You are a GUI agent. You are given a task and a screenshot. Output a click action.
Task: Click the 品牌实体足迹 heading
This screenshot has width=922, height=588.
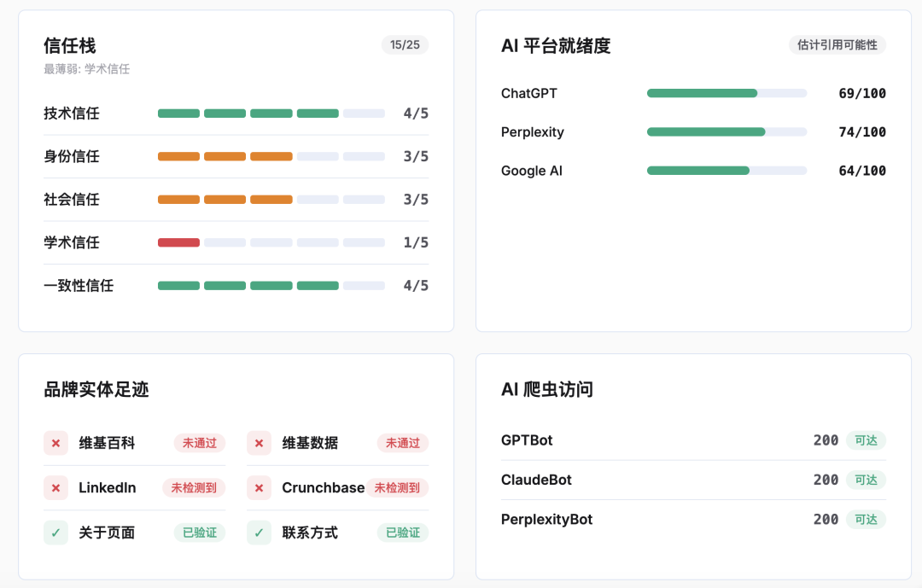click(x=96, y=389)
